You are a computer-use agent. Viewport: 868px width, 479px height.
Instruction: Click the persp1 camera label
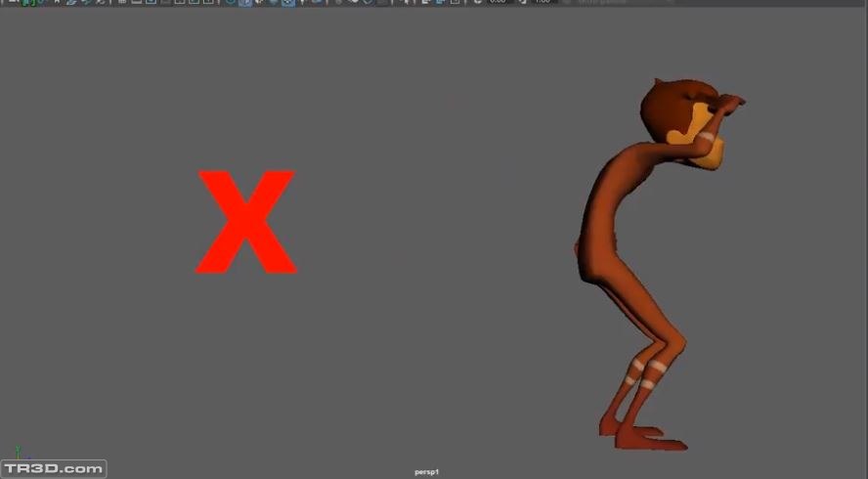(x=426, y=472)
